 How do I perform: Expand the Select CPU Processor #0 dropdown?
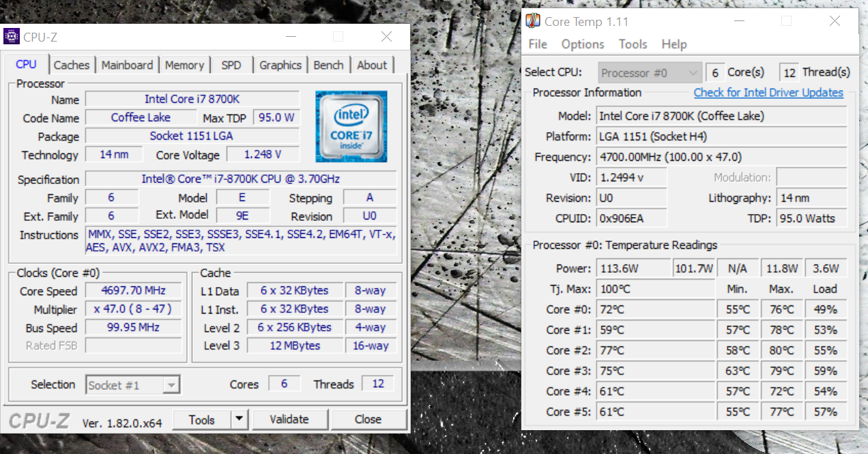650,73
